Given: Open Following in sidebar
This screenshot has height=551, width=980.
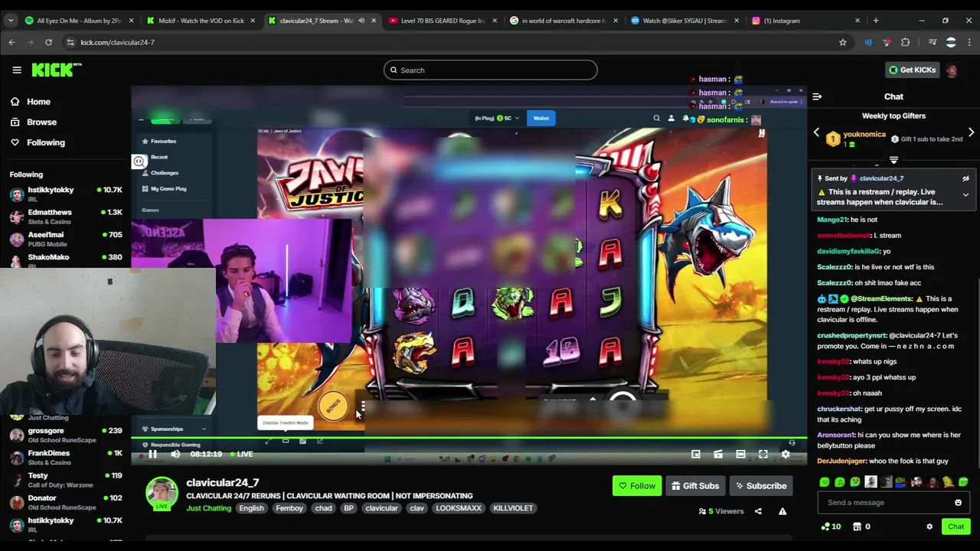Looking at the screenshot, I should pyautogui.click(x=38, y=142).
